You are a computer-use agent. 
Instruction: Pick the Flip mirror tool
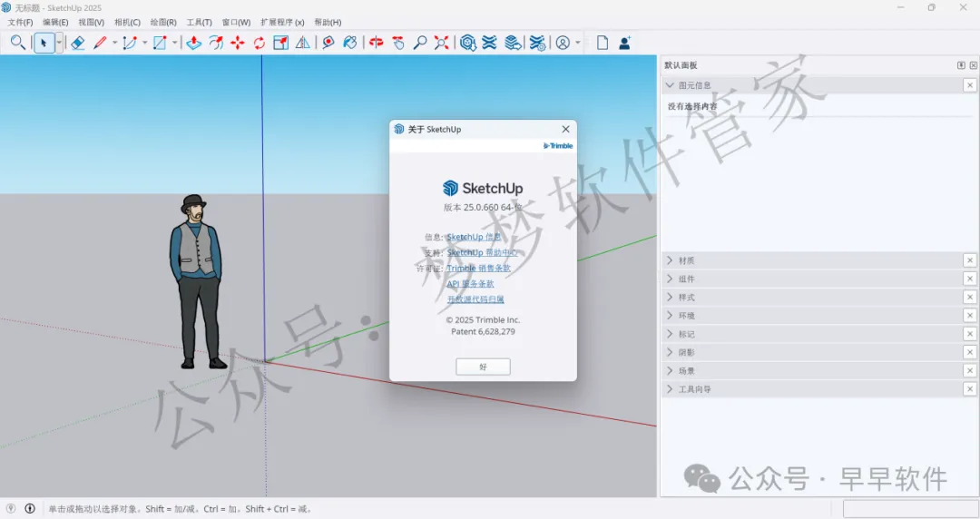(302, 43)
